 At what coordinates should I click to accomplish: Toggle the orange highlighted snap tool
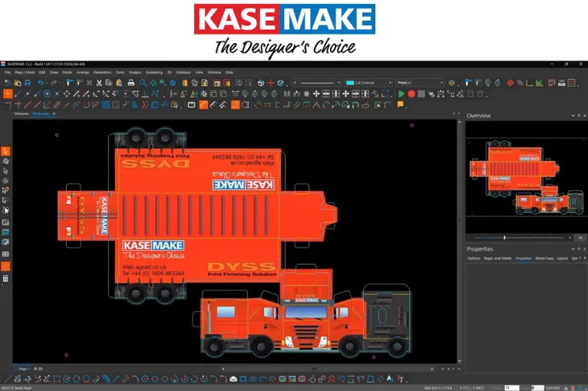click(8, 94)
